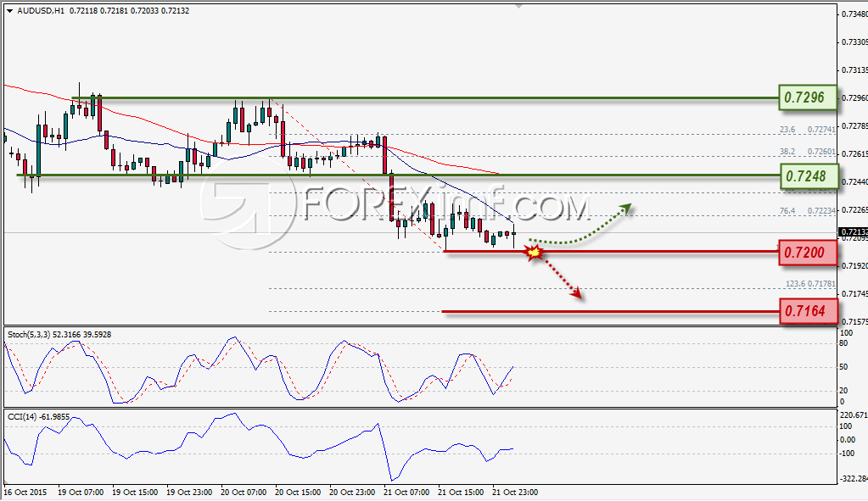868x501 pixels.
Task: Select the red 0.7200 support label
Action: pos(808,253)
